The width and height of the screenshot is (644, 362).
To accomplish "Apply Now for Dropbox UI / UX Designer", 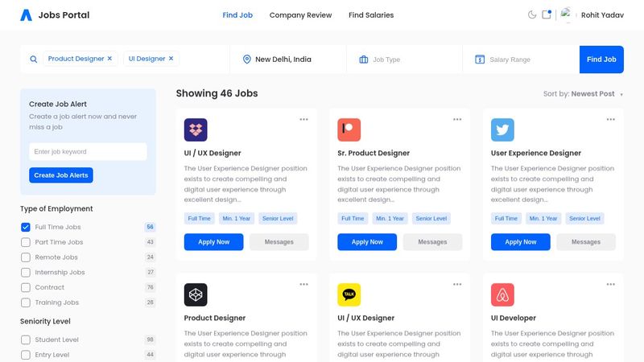I will click(213, 242).
